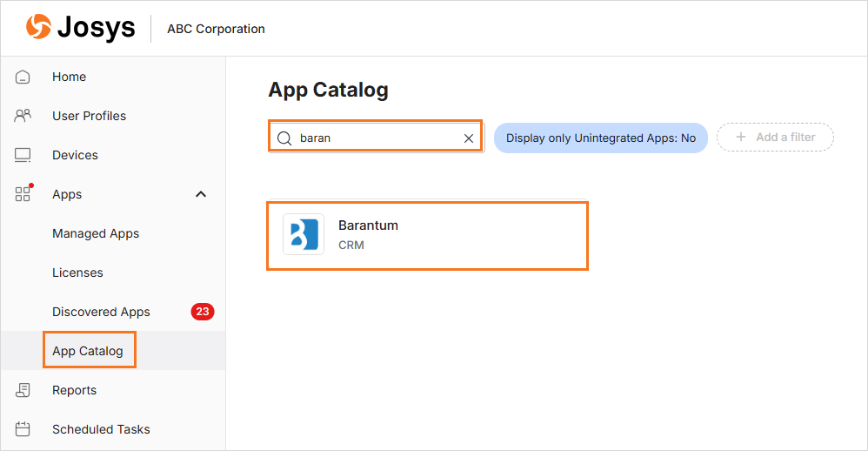Open the Barantum app name
This screenshot has height=451, width=868.
click(x=368, y=225)
